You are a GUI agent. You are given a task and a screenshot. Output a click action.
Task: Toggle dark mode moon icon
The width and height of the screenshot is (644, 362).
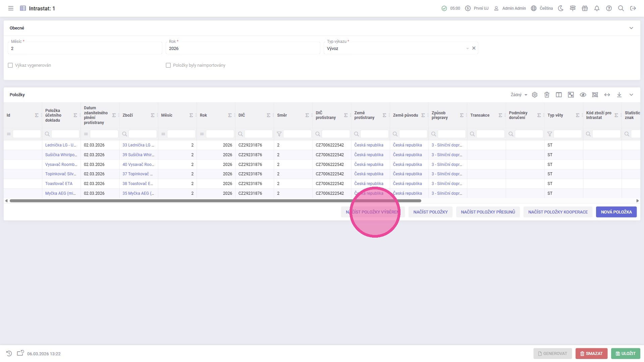(x=560, y=8)
